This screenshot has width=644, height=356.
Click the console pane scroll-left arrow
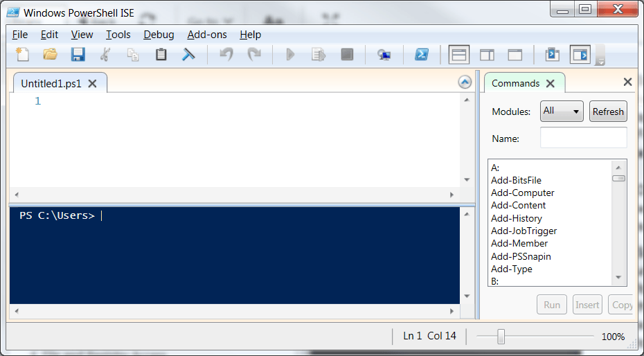(17, 311)
